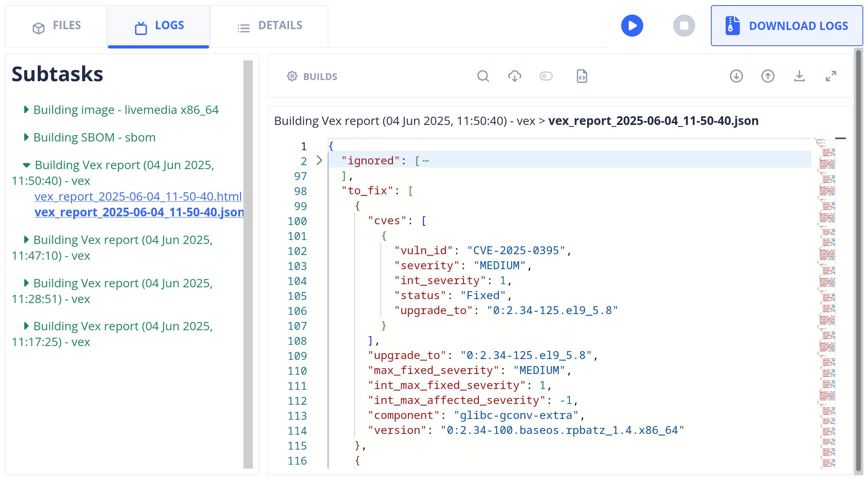Screen dimensions: 868x480
Task: Click the Details list icon
Action: pos(244,28)
